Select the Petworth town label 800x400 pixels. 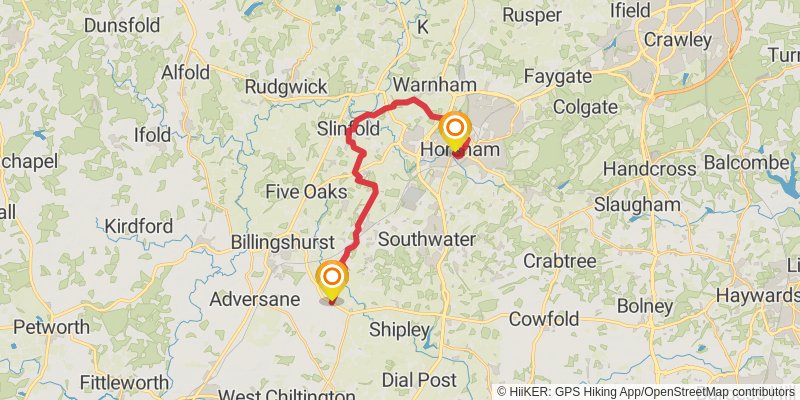tap(52, 327)
